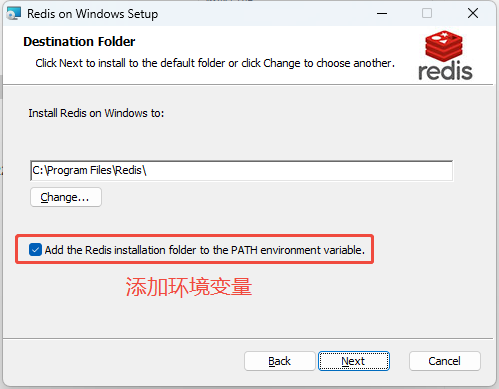Click the gray redis wordmark under the logo
The height and width of the screenshot is (389, 499).
(445, 71)
